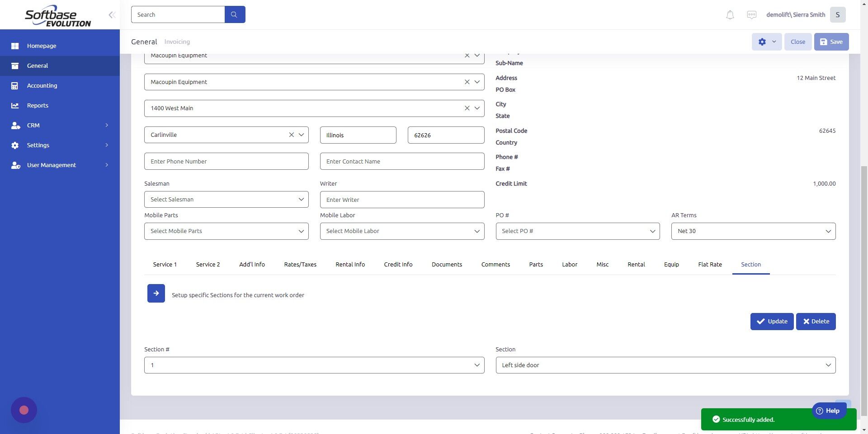This screenshot has height=434, width=868.
Task: Select the Flat Rate tab
Action: pos(710,264)
